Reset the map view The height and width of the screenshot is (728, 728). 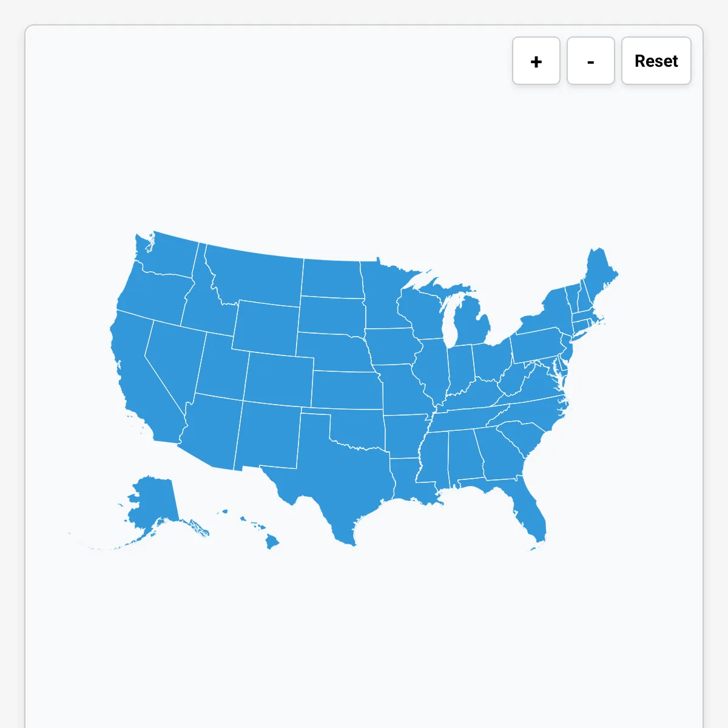tap(656, 61)
